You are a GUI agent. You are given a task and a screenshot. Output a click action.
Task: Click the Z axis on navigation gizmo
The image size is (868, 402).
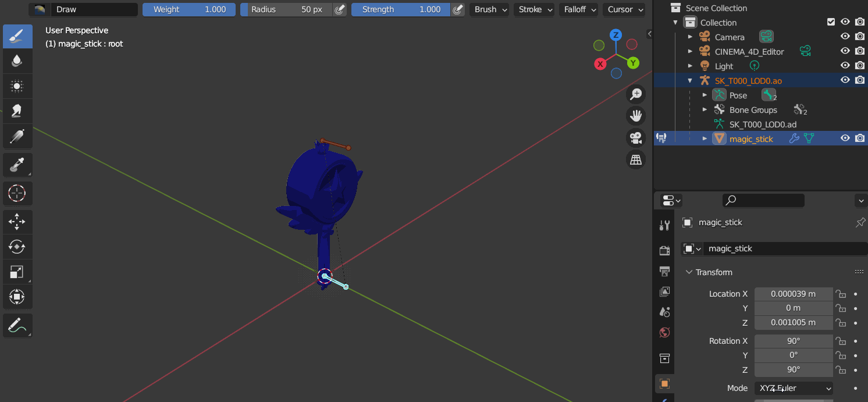tap(616, 35)
